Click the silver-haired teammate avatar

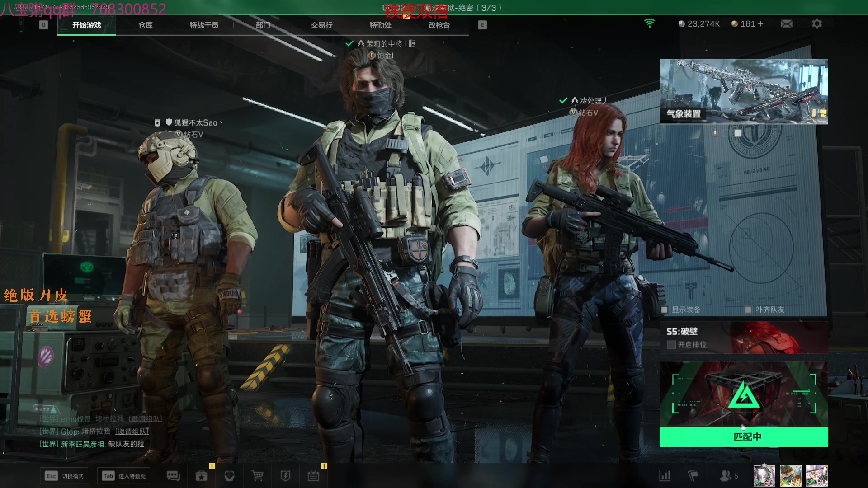(x=764, y=476)
